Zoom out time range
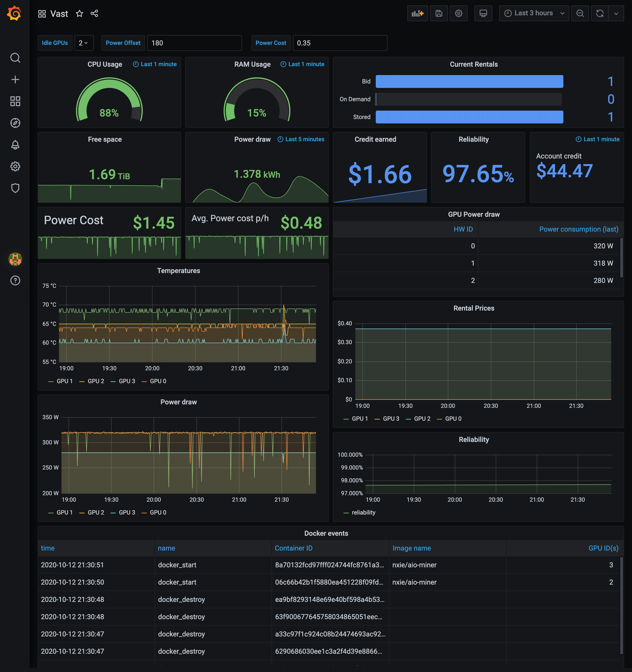Image resolution: width=632 pixels, height=672 pixels. 580,13
